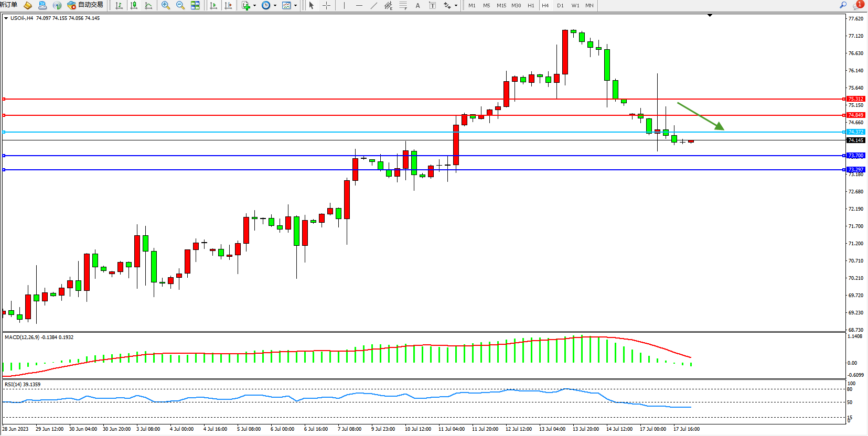Viewport: 868px width, 436px height.
Task: Click the Zoom In magnifier icon
Action: pos(166,5)
